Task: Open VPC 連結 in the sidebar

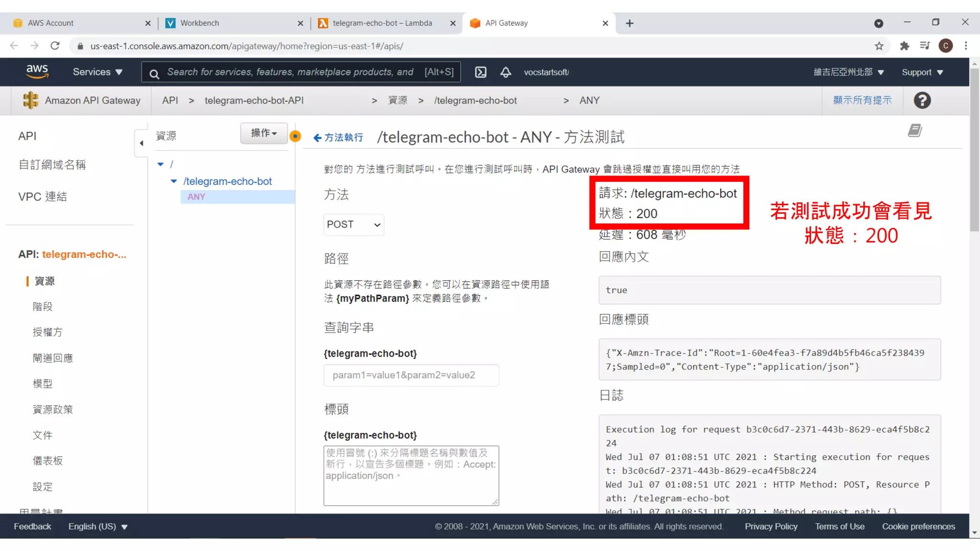Action: tap(43, 197)
